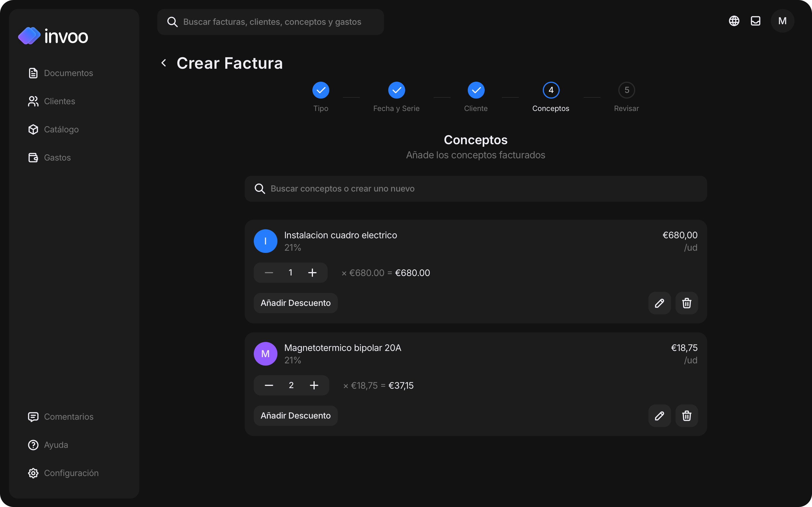Delete the Instalacion cuadro electrico concept
Image resolution: width=812 pixels, height=507 pixels.
click(687, 303)
